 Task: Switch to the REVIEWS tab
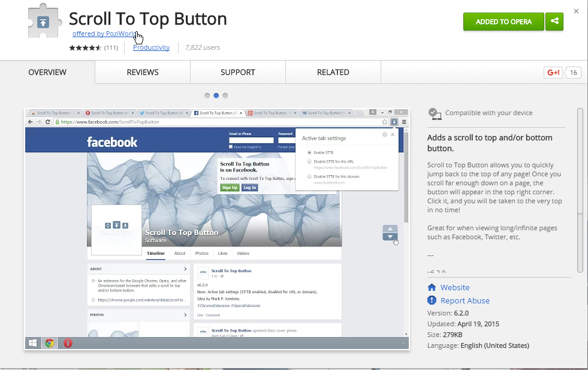pos(143,72)
